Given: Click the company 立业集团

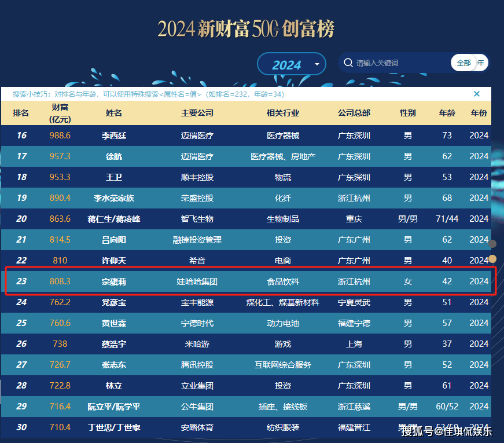Looking at the screenshot, I should tap(197, 386).
